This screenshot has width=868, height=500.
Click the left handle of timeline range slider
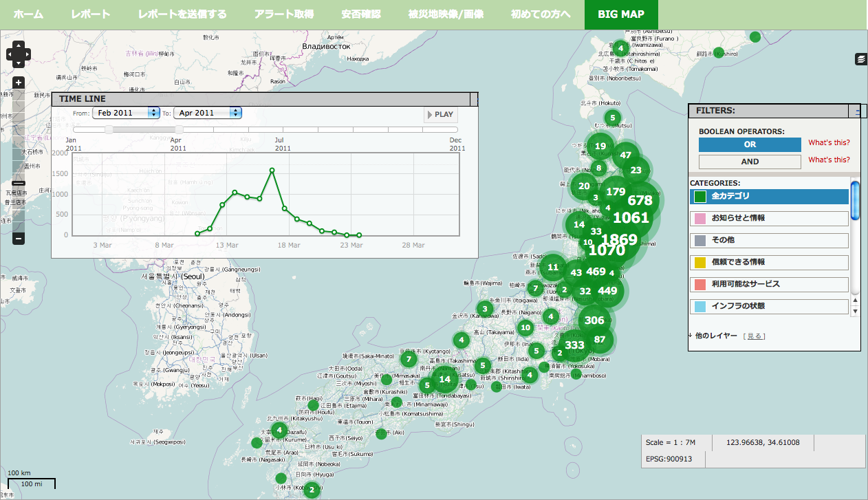coord(109,129)
